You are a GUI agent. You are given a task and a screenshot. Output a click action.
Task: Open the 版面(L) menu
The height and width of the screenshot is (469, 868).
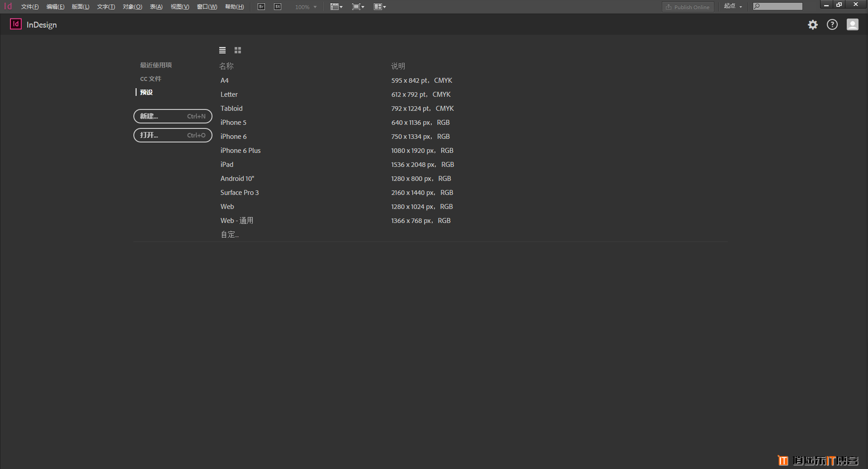pos(80,7)
